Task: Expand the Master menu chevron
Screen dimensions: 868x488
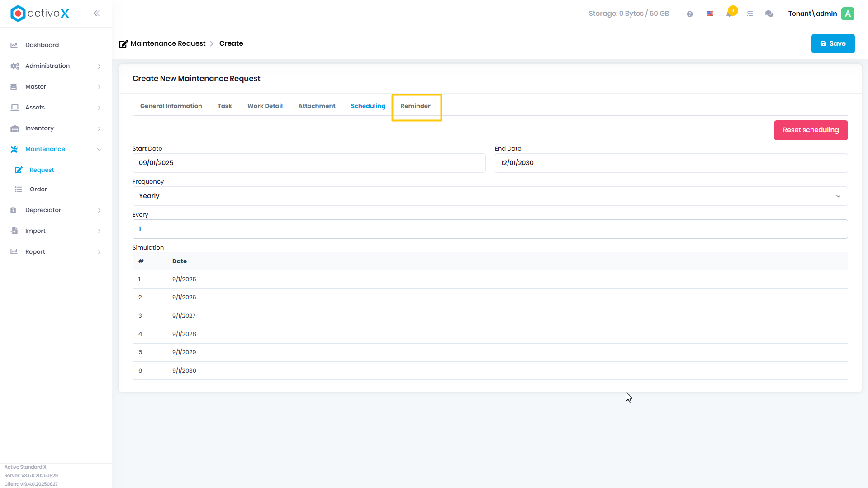Action: [x=99, y=87]
